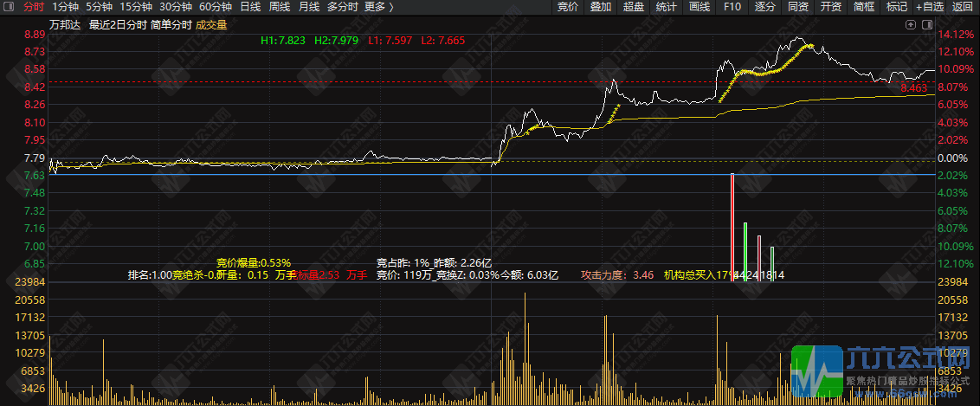Click the stock name 万邦达
Viewport: 980px width, 406px height.
coord(65,26)
